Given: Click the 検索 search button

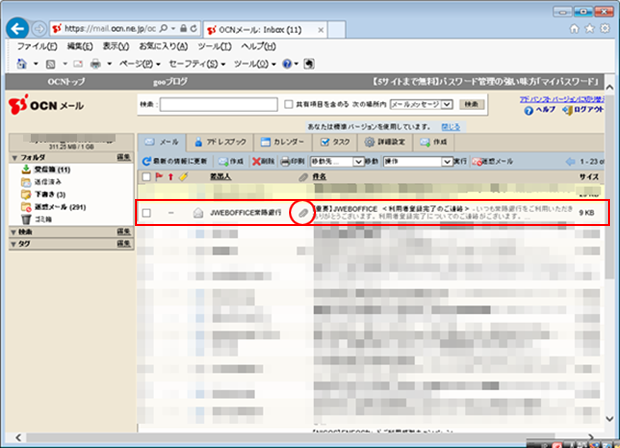Looking at the screenshot, I should point(471,104).
